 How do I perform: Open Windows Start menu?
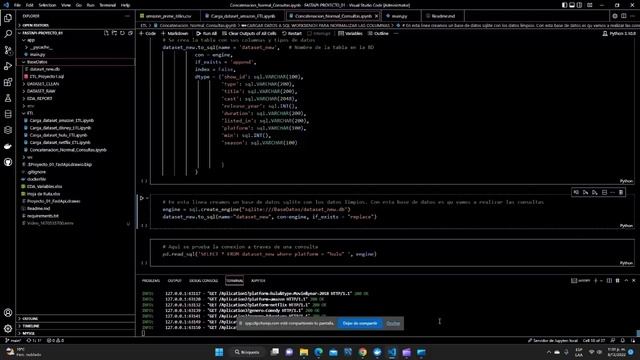(x=219, y=352)
